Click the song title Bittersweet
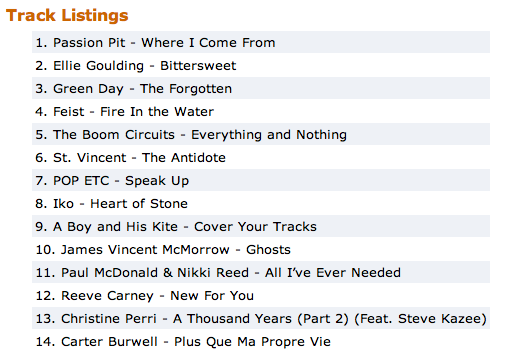The image size is (505, 360). click(x=198, y=65)
